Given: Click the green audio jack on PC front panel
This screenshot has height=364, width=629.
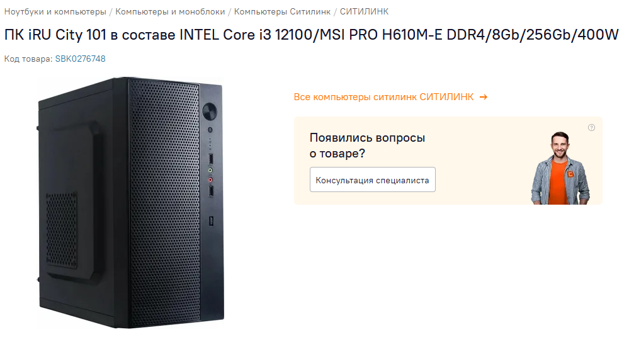Looking at the screenshot, I should pyautogui.click(x=211, y=169).
